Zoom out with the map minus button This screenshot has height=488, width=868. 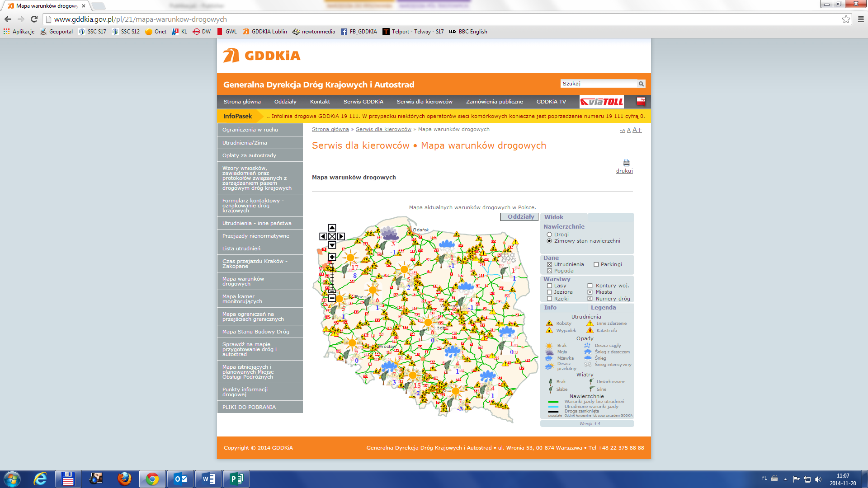tap(332, 298)
